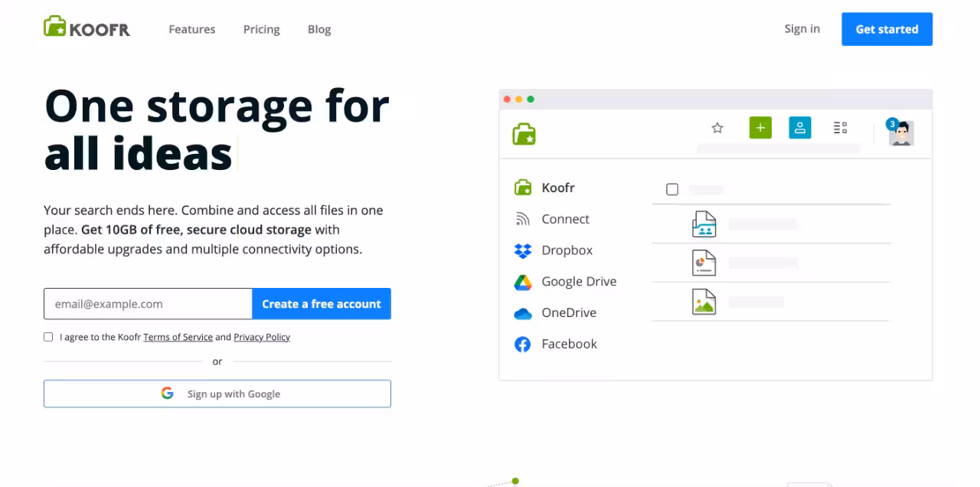
Task: Focus the email address input field
Action: [x=148, y=304]
